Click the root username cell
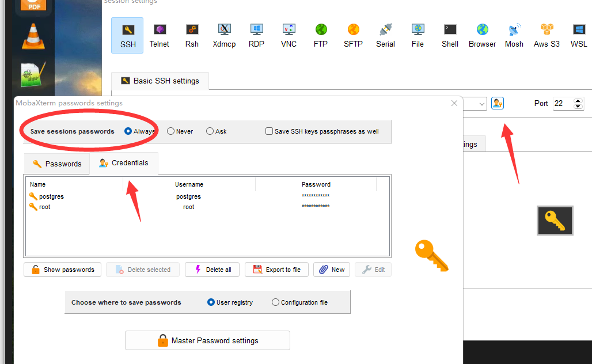This screenshot has height=364, width=592. 189,207
